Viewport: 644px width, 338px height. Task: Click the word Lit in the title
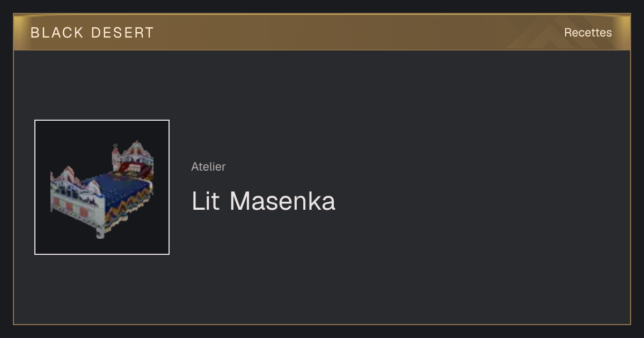[206, 201]
